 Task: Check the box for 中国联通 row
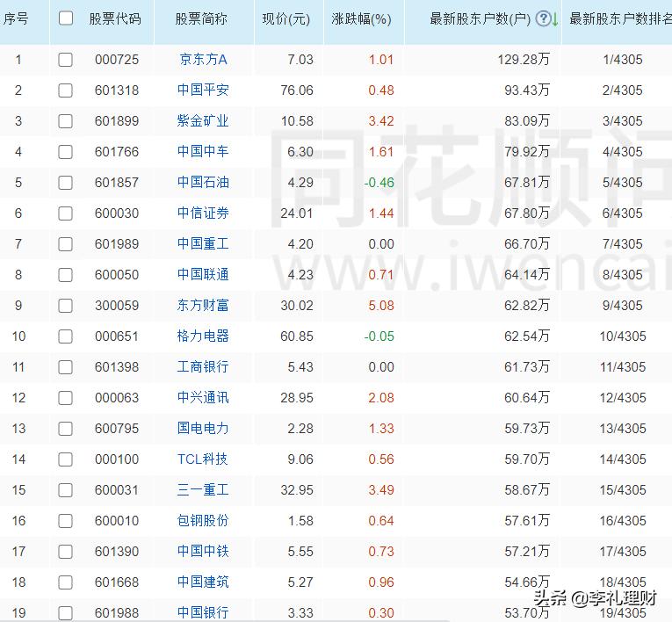(66, 275)
